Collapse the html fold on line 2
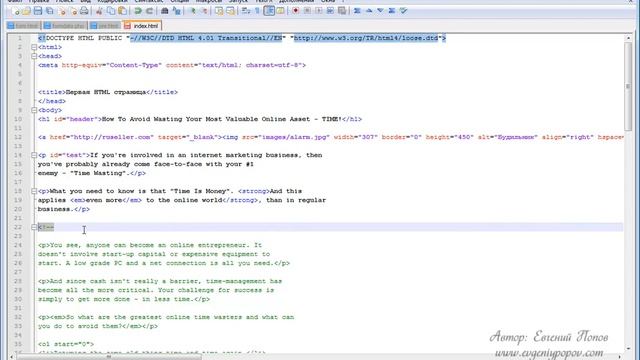Screen dimensions: 640x360 coord(34,47)
